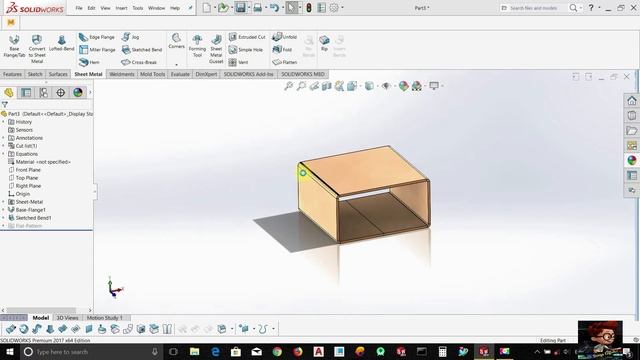
Task: Open the 3D Views bottom tab
Action: click(67, 318)
